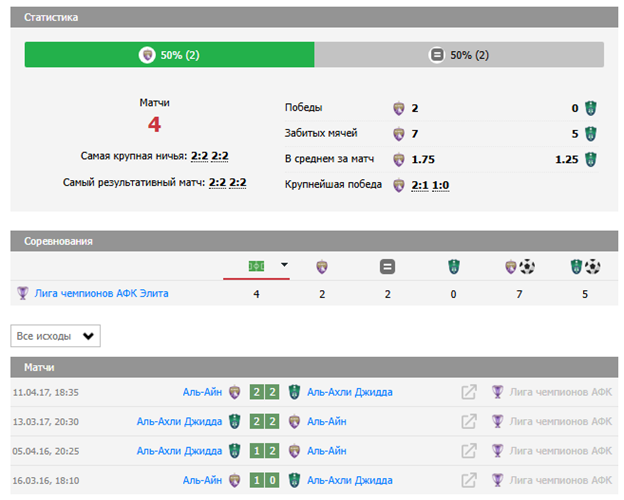Viewport: 624px width, 500px height.
Task: Click Аль-Айн home team in 11.04.17 match
Action: 202,392
